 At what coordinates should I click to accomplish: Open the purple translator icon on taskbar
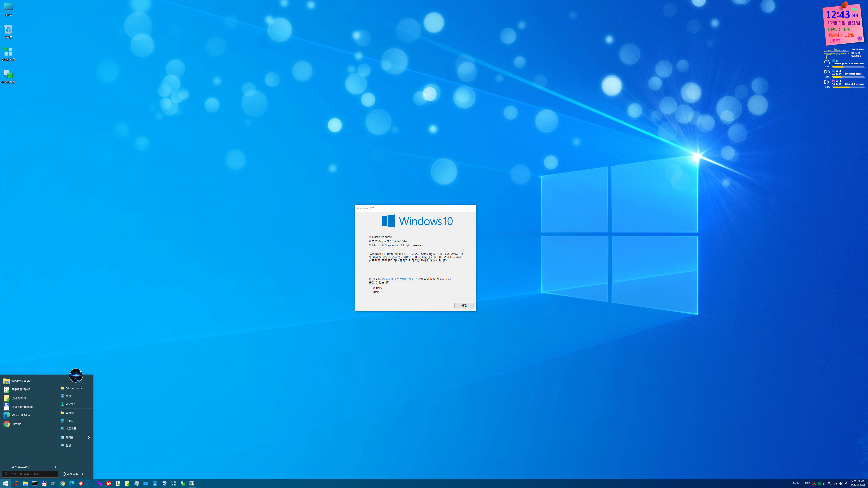point(99,483)
